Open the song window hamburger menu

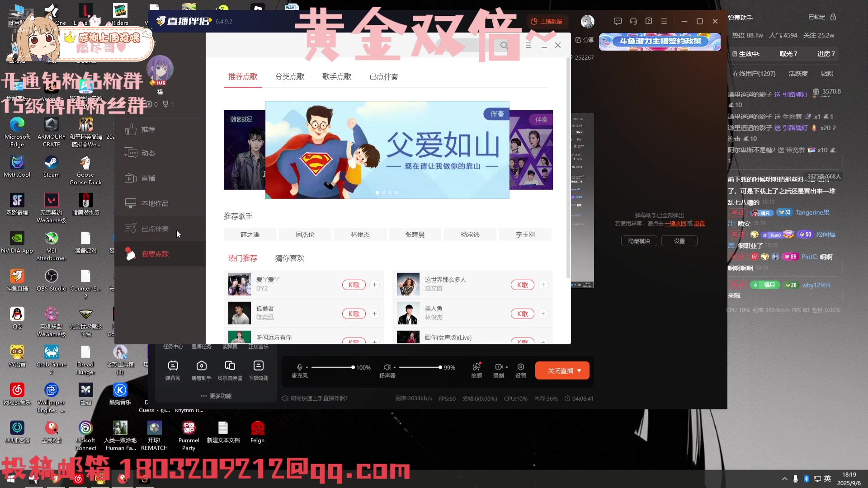[528, 45]
